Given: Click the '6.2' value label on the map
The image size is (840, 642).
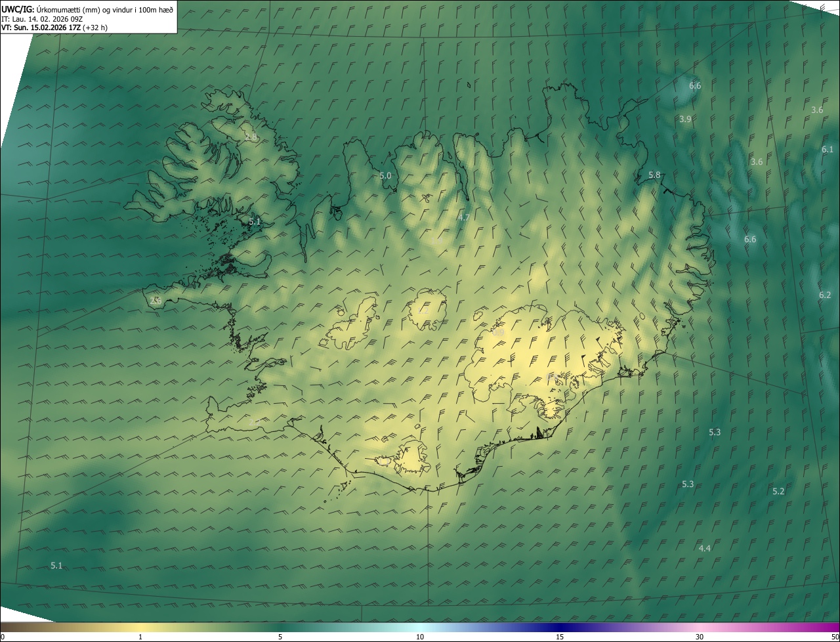Looking at the screenshot, I should 825,295.
